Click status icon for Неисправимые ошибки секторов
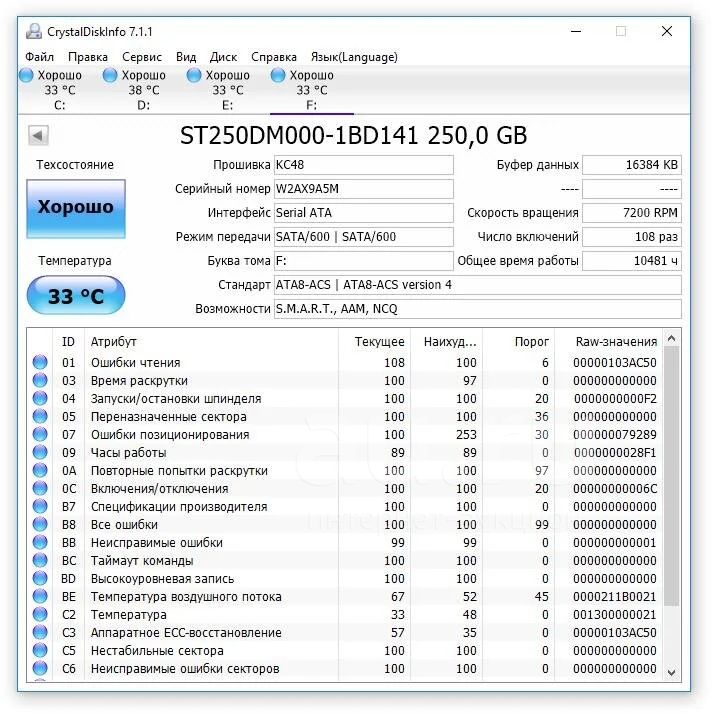The image size is (712, 714). [40, 668]
